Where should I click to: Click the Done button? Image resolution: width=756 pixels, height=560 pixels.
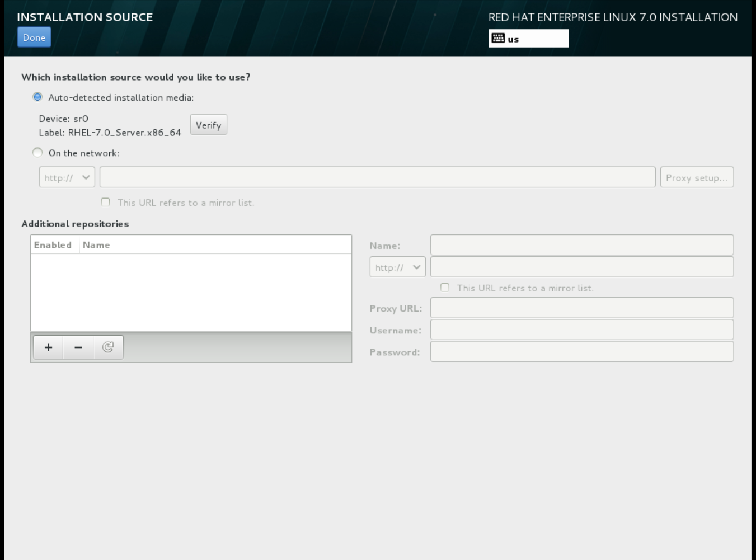pyautogui.click(x=34, y=37)
